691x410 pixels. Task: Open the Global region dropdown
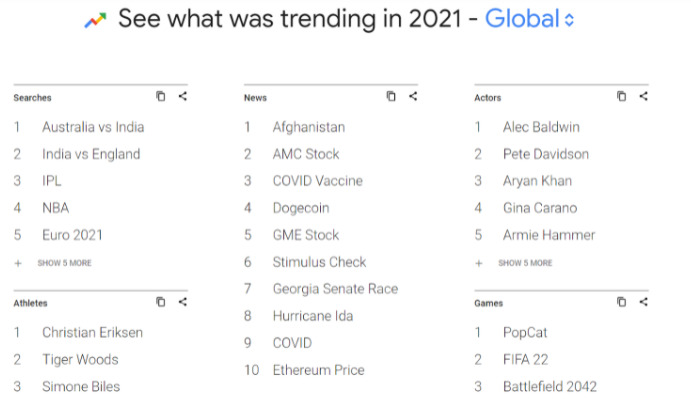(529, 19)
